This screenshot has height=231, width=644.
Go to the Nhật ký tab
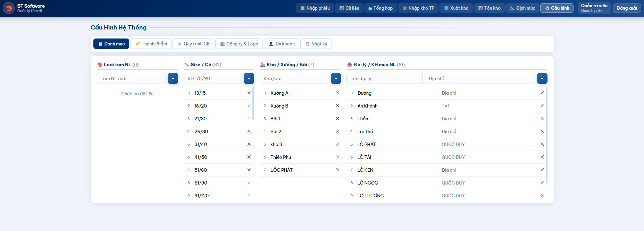coord(316,44)
